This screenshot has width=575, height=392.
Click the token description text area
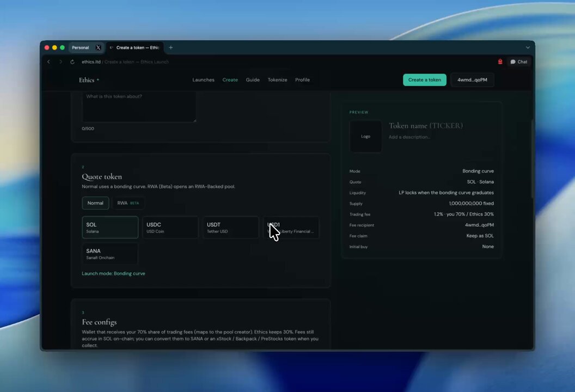coord(139,107)
